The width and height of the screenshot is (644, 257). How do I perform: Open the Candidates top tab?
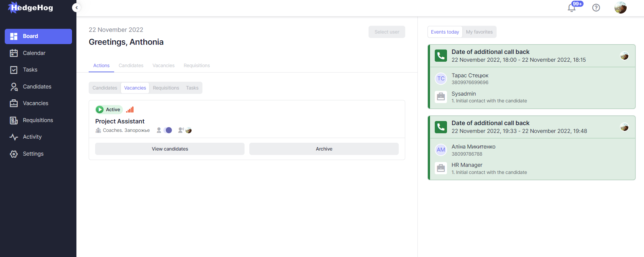131,65
